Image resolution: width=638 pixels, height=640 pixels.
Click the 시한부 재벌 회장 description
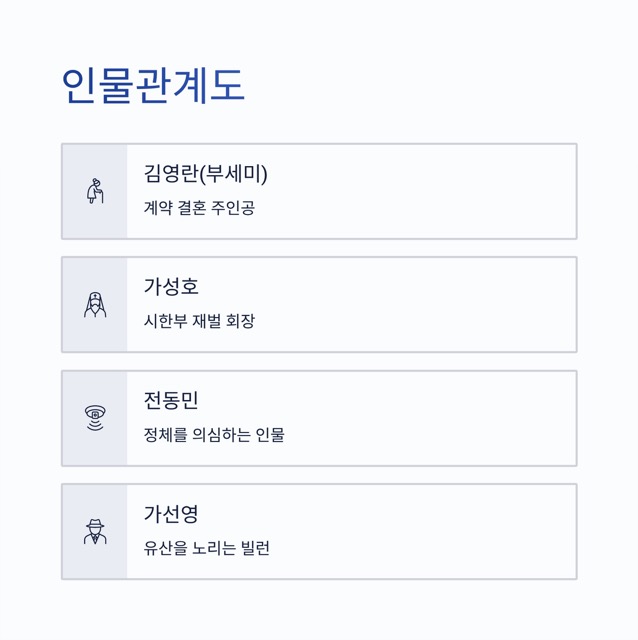click(199, 321)
